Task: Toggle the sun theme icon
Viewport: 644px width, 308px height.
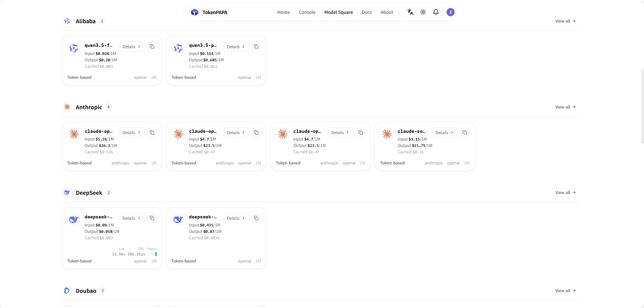Action: click(x=423, y=12)
